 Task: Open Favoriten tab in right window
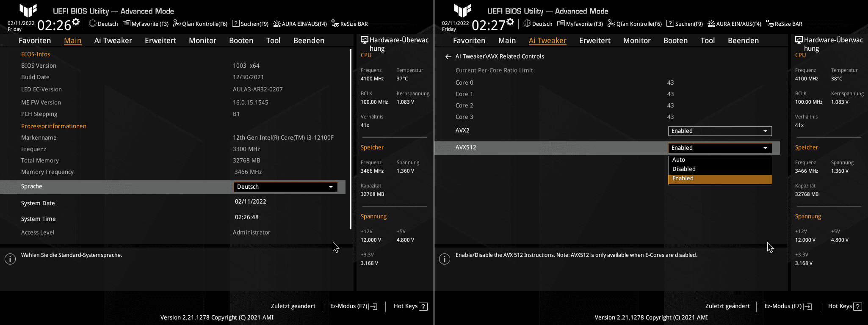(x=469, y=41)
